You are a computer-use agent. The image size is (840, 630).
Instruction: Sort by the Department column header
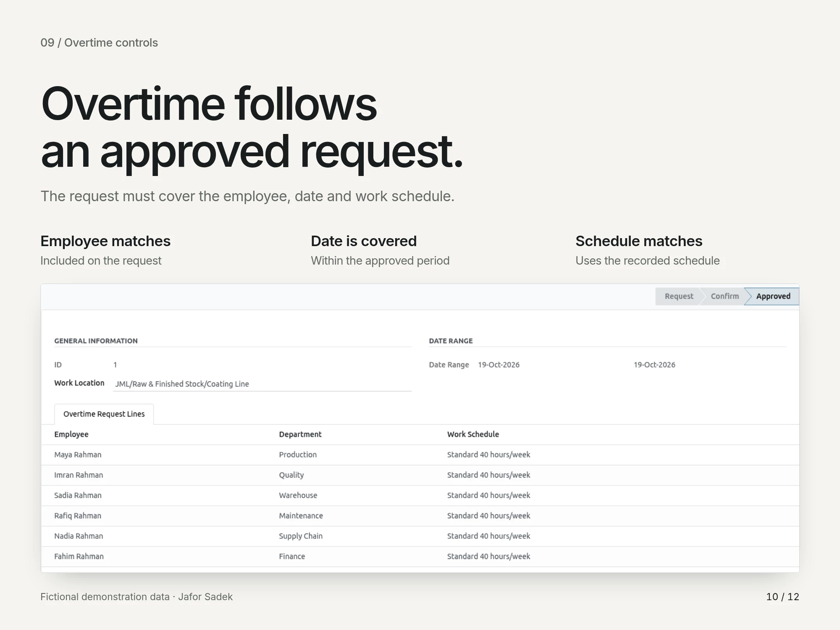[300, 434]
